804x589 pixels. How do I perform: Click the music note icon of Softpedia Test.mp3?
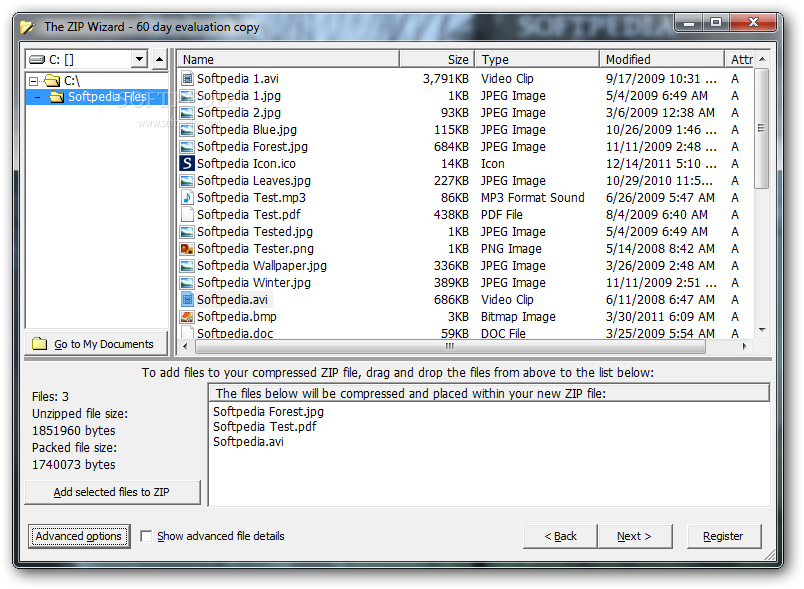pos(187,198)
